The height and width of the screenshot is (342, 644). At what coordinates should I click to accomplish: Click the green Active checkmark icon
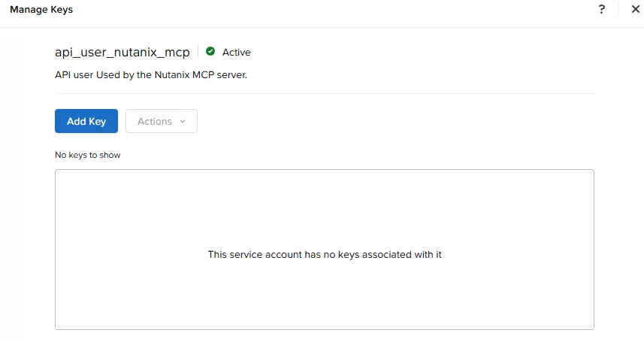[210, 51]
